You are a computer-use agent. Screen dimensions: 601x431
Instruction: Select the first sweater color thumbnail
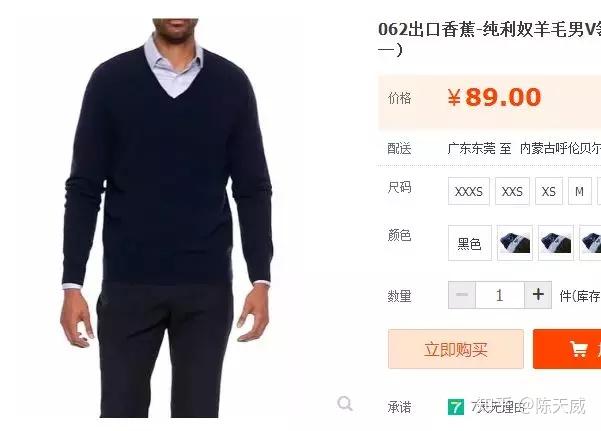515,243
